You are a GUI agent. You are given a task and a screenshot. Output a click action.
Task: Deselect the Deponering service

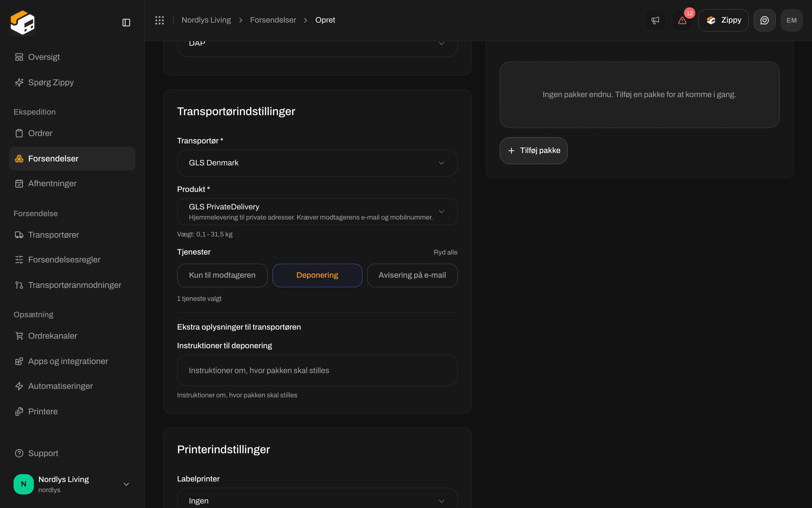[317, 275]
